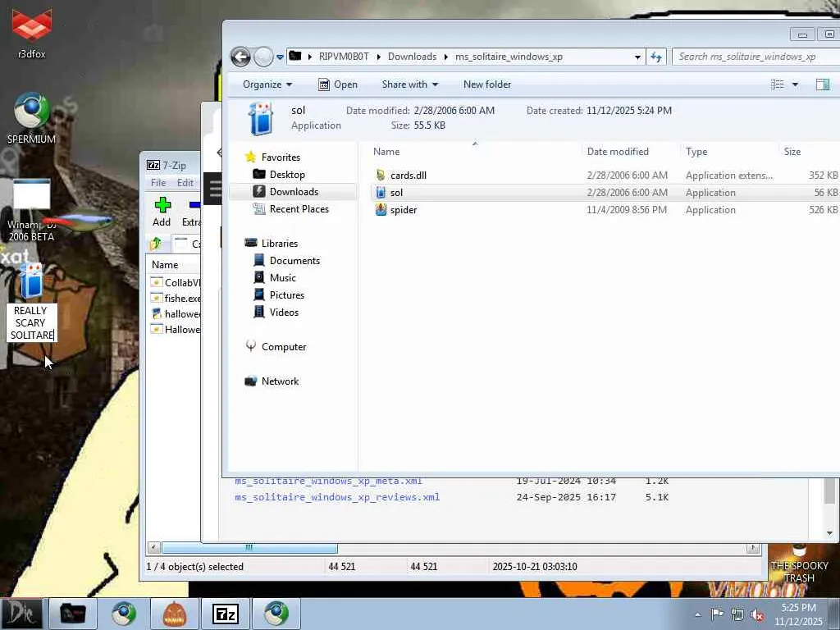Click 7-Zip Name column header

[165, 265]
